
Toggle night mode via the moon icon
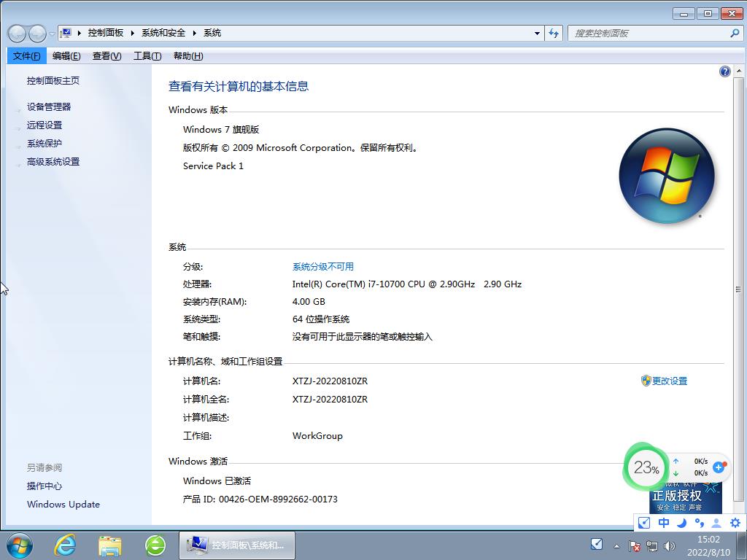pyautogui.click(x=681, y=523)
